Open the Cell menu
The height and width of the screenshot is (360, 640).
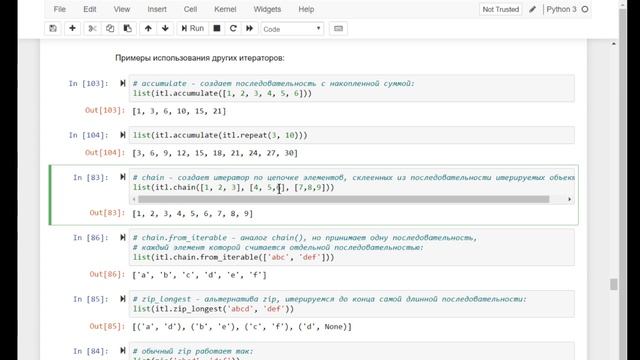[x=190, y=9]
